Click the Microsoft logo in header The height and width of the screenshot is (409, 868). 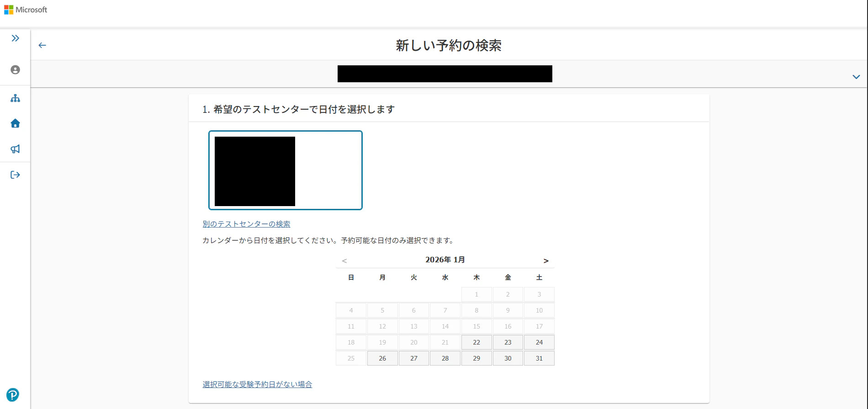[26, 10]
